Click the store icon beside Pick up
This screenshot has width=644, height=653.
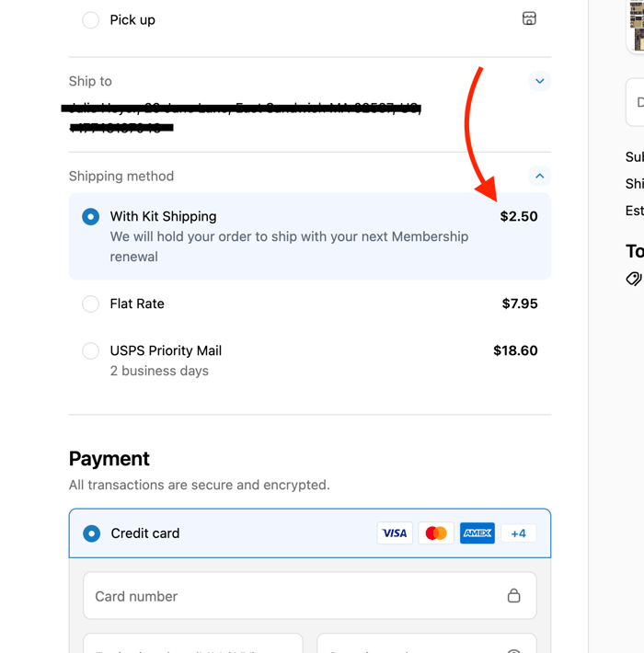(x=529, y=18)
